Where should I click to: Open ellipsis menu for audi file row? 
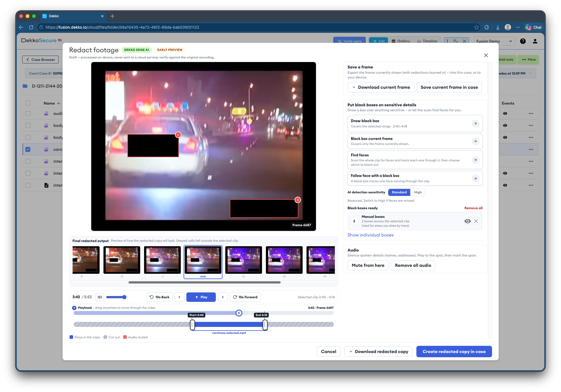click(531, 114)
